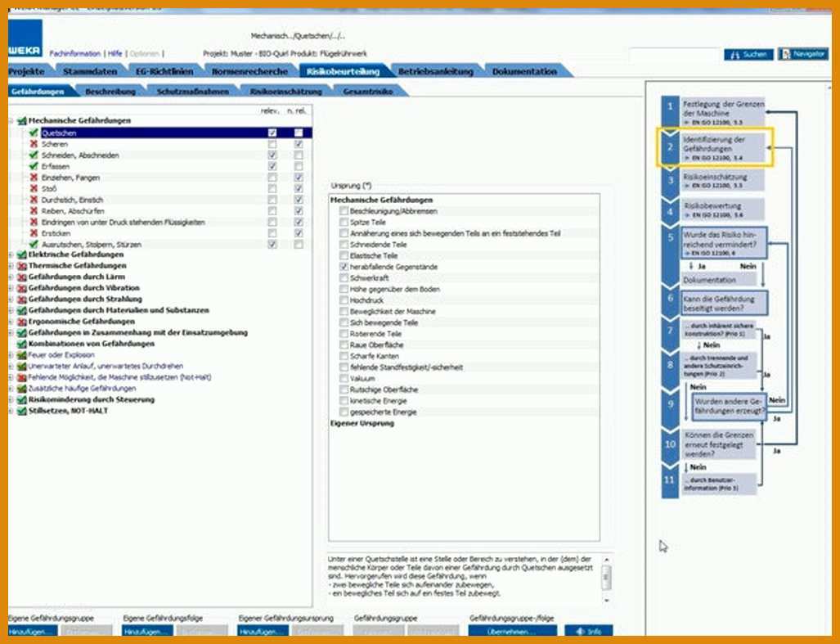This screenshot has height=644, width=840.
Task: Click status icon beside Unerwarteter Anlauf
Action: point(22,367)
